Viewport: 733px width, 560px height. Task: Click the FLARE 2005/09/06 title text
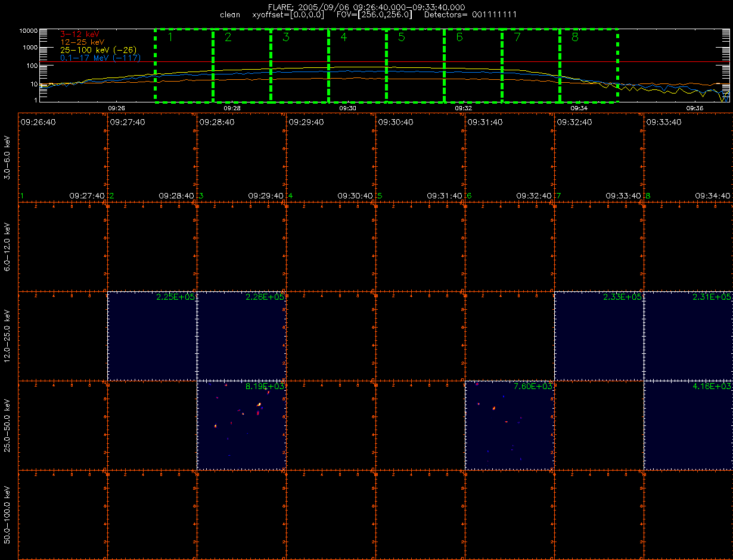[x=366, y=7]
